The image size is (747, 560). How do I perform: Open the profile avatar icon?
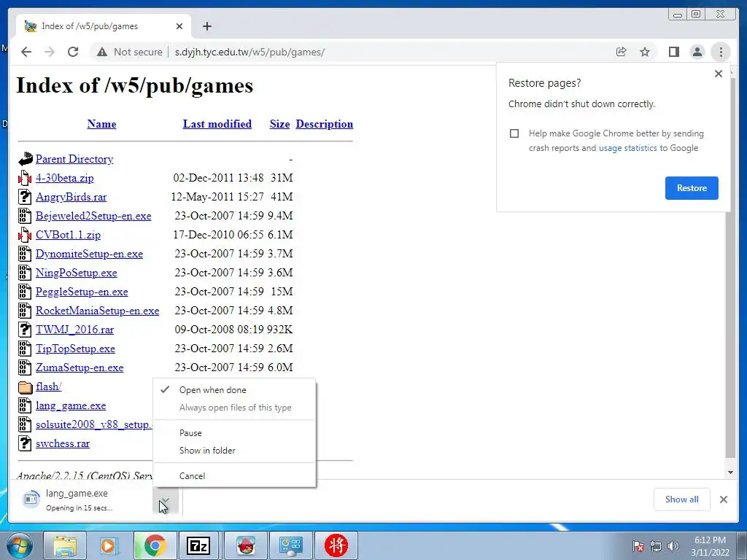(697, 52)
